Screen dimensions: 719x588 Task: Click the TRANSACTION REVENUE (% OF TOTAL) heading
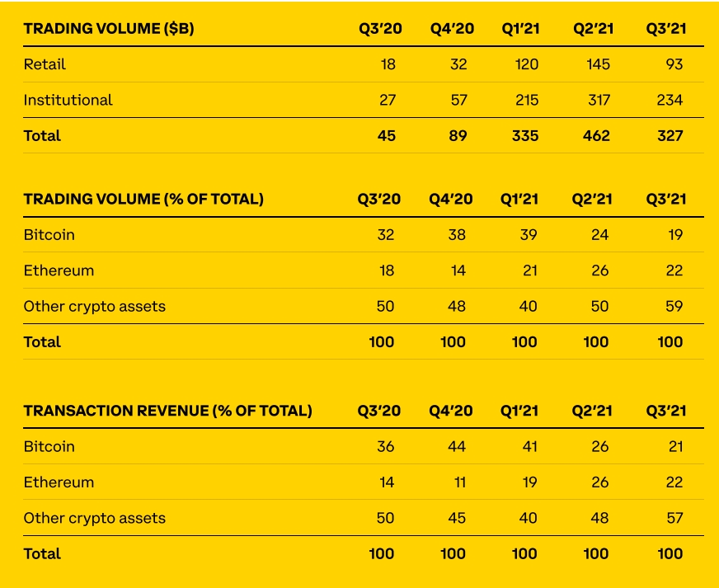168,411
